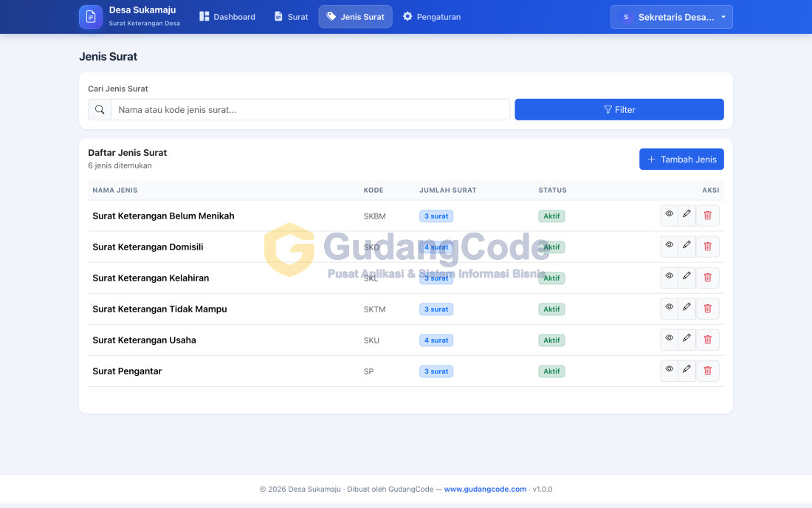Click the "3 surat" badge for Surat Pengantar

click(436, 371)
